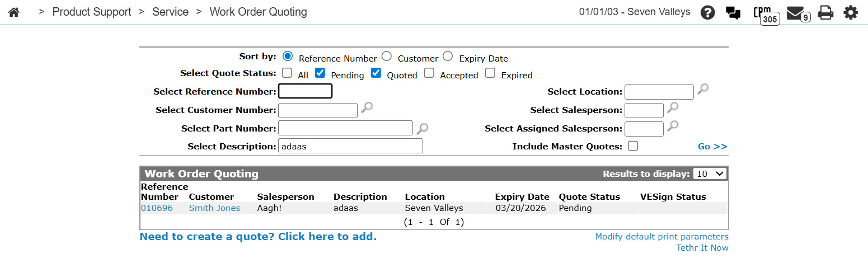Navigate to Product Support breadcrumb
868x277 pixels.
click(92, 12)
